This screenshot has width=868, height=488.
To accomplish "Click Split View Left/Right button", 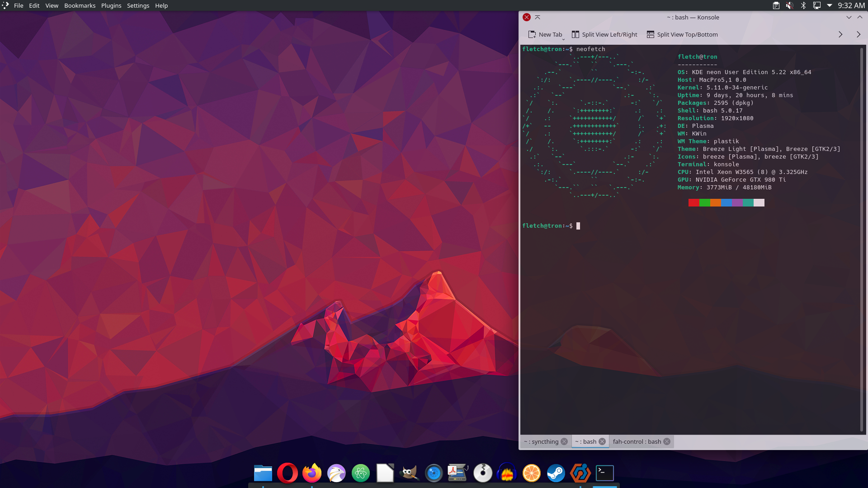I will click(604, 34).
